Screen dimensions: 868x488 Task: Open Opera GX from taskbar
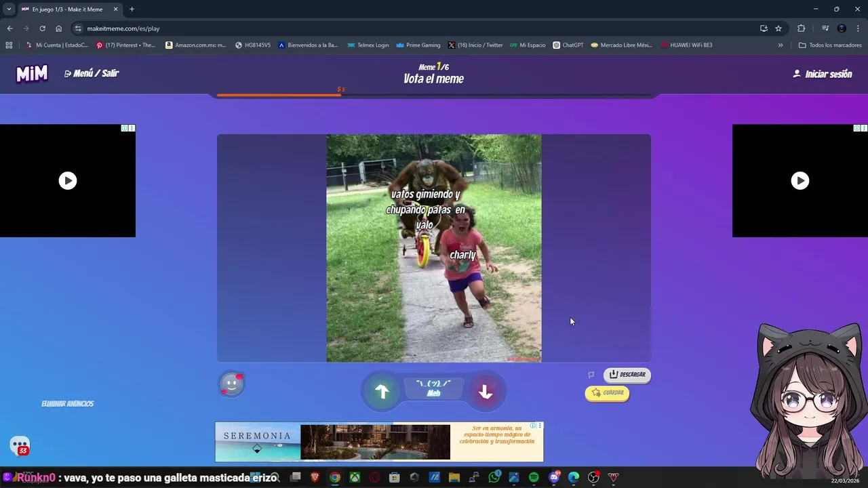point(375,477)
